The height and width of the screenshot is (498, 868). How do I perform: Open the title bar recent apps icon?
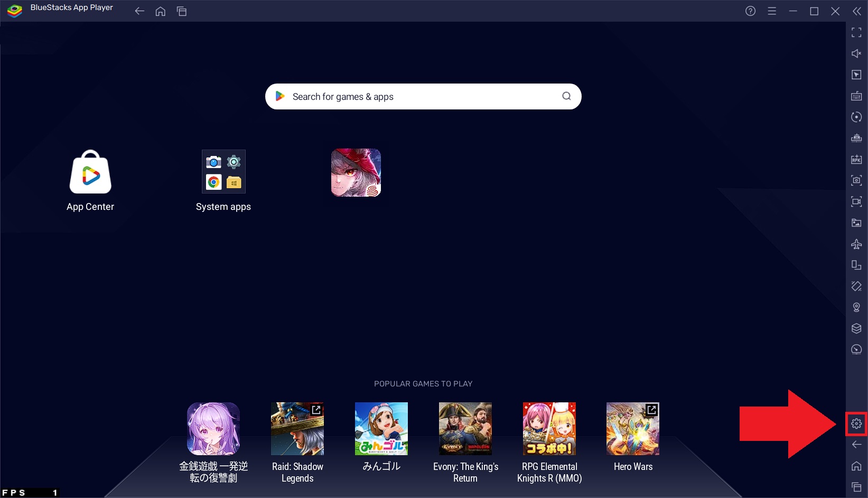[182, 11]
